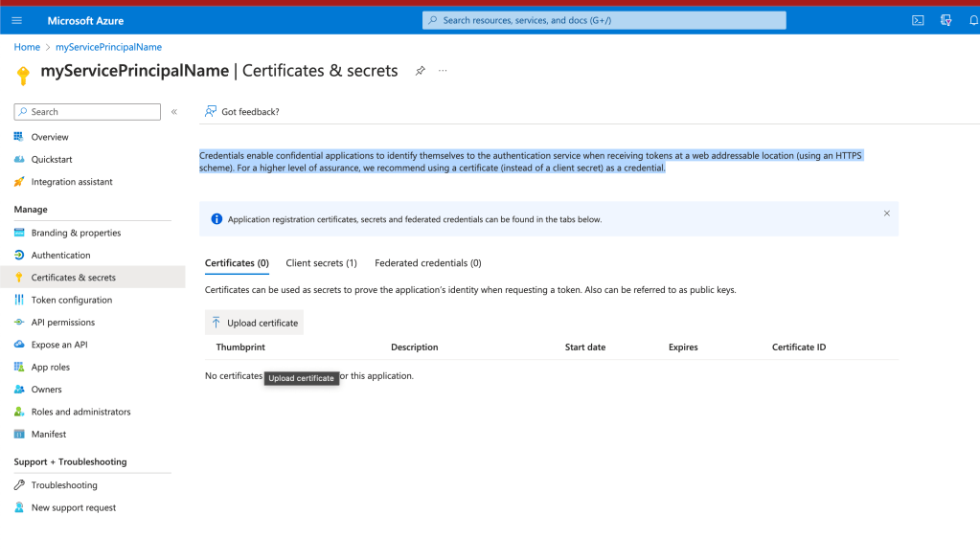Click the Expires column header
This screenshot has height=560, width=980.
(683, 347)
